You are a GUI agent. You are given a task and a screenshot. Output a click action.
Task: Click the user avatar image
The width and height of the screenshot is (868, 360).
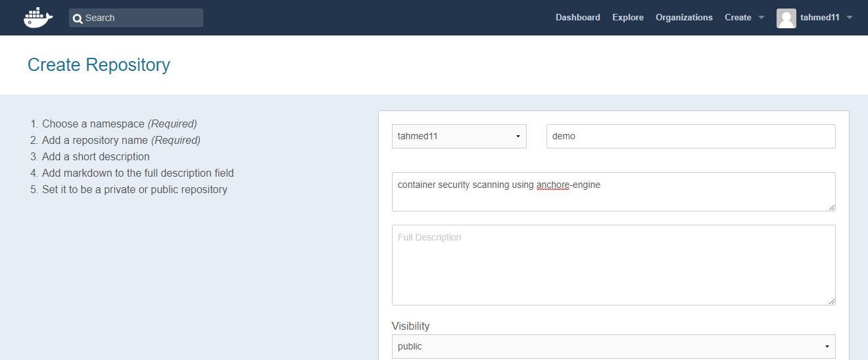786,18
